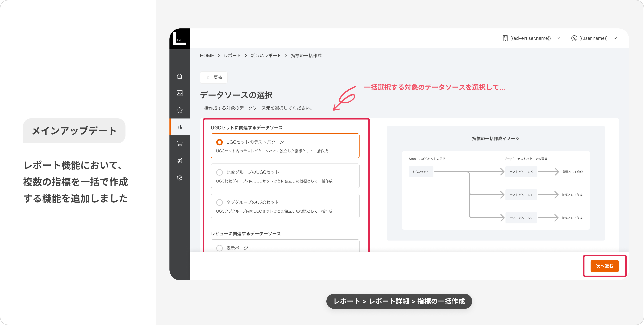Click the star icon in the sidebar
644x325 pixels.
179,110
